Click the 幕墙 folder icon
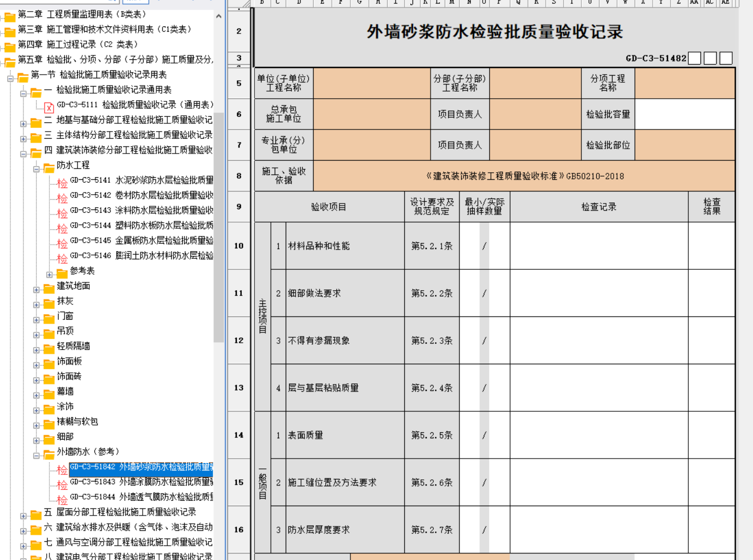This screenshot has width=753, height=560. coord(49,393)
